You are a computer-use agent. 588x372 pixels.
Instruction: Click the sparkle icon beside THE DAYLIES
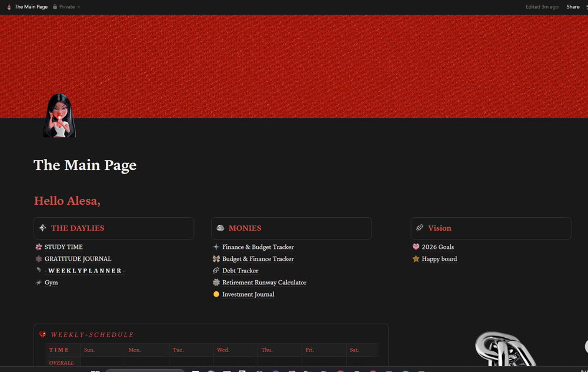click(x=43, y=228)
